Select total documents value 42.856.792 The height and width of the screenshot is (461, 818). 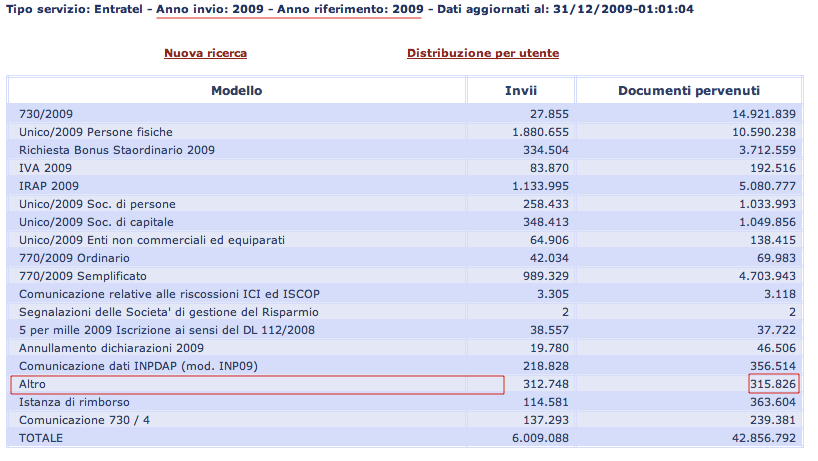pyautogui.click(x=764, y=438)
